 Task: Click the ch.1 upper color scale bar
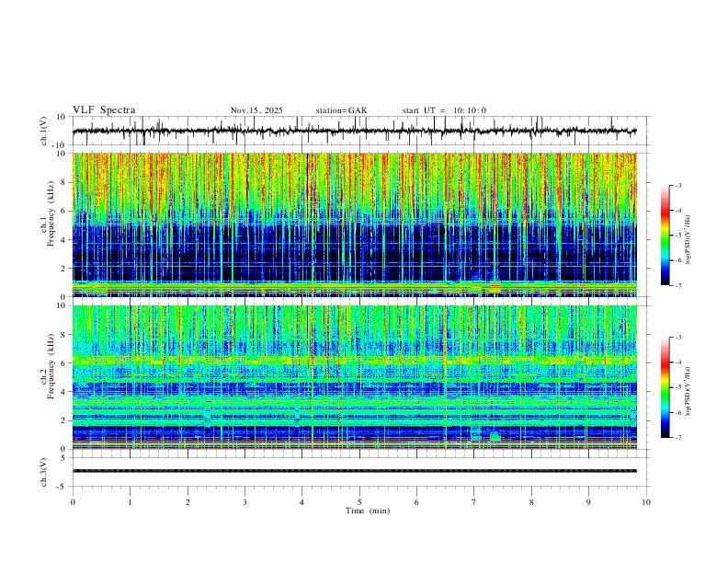[665, 236]
